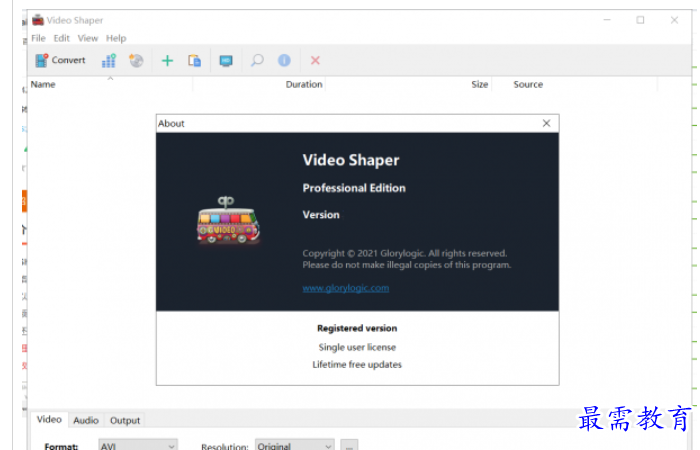The width and height of the screenshot is (700, 450).
Task: Close the About dialog
Action: pos(546,123)
